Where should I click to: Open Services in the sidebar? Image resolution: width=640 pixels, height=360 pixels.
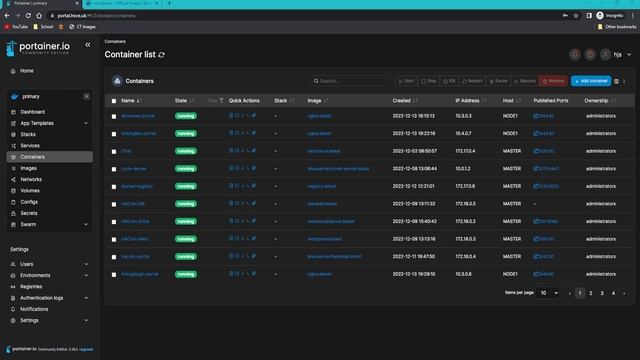pos(30,146)
